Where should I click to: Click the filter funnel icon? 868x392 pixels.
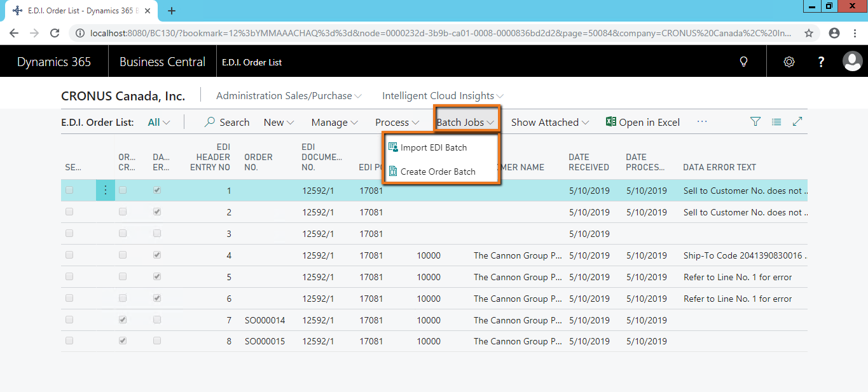[x=755, y=122]
